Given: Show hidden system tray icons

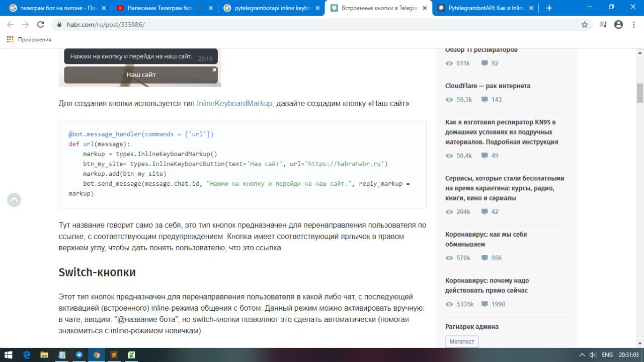Looking at the screenshot, I should click(582, 355).
